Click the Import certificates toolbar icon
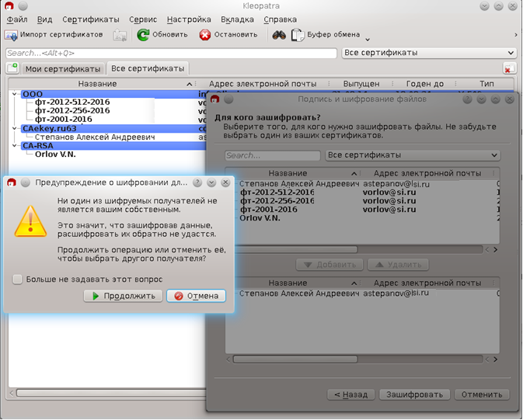This screenshot has width=523, height=420. tap(11, 35)
